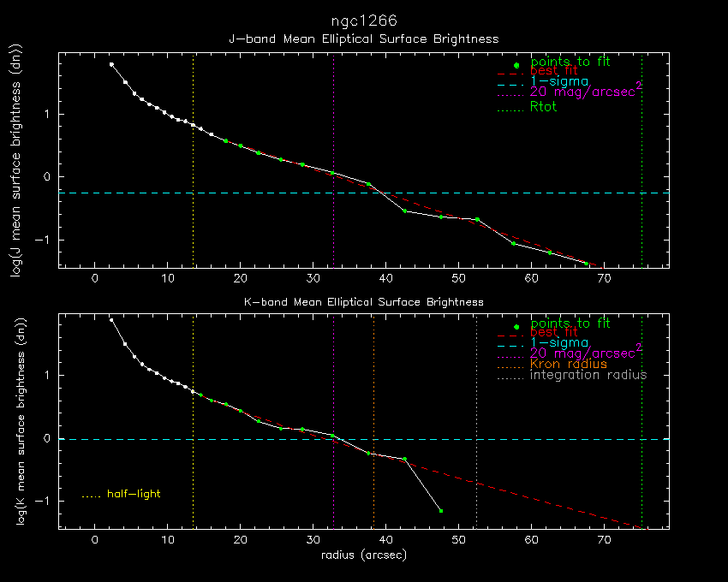Viewport: 728px width, 582px height.
Task: Click the 'integration radius' legend label
Action: point(588,375)
